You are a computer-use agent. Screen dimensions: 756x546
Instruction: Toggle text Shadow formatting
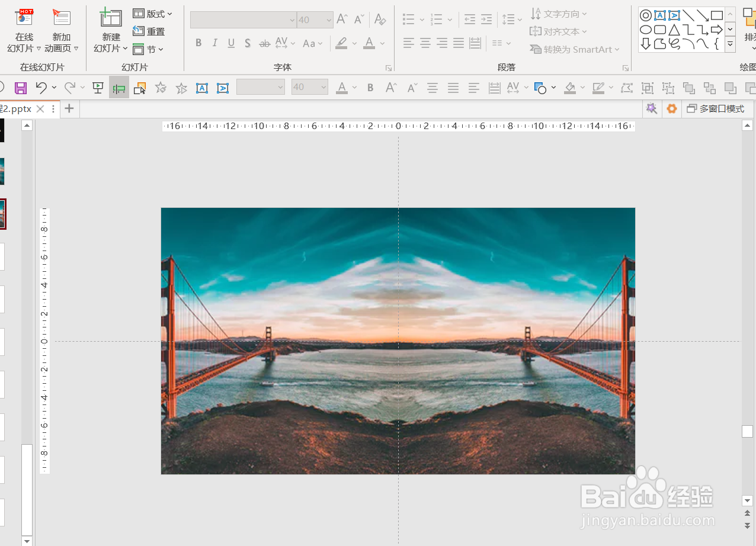tap(248, 43)
